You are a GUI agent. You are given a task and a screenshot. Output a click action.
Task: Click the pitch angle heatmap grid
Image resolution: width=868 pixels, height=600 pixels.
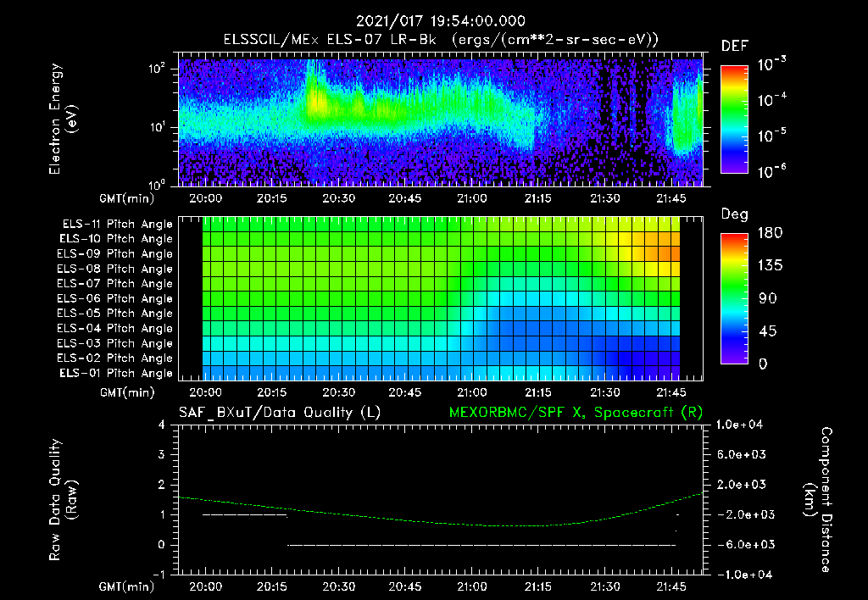point(441,298)
